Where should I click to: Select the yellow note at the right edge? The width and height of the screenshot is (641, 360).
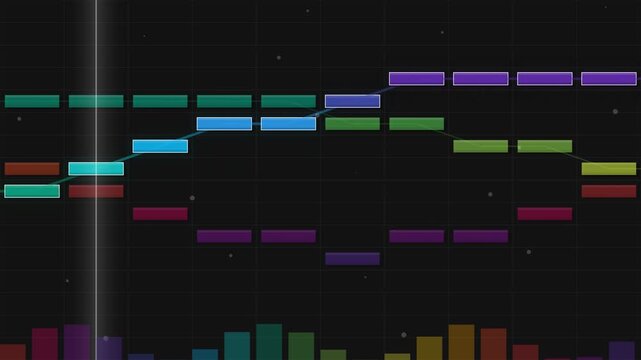pyautogui.click(x=609, y=169)
